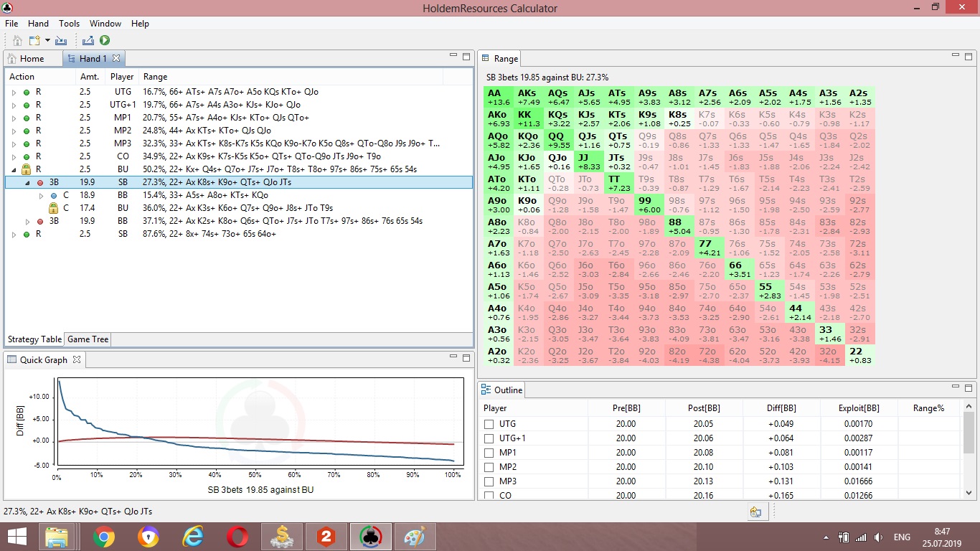980x551 pixels.
Task: Open Opera browser from taskbar
Action: 237,537
